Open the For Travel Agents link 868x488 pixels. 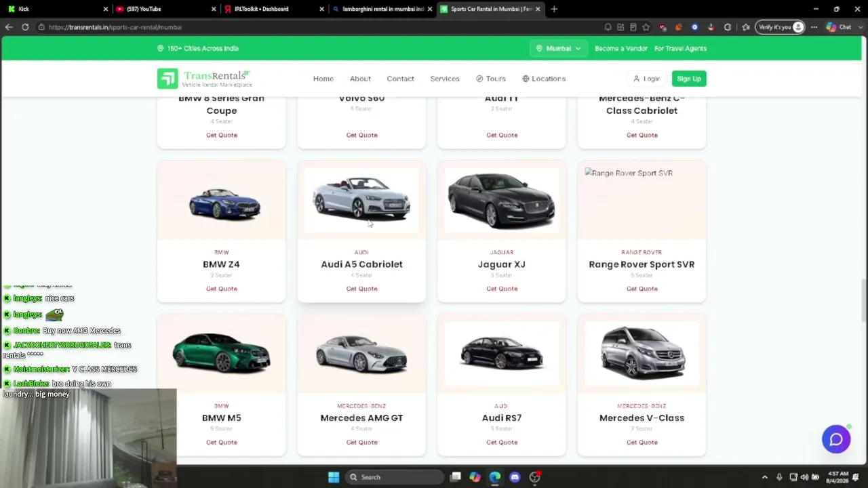(680, 49)
